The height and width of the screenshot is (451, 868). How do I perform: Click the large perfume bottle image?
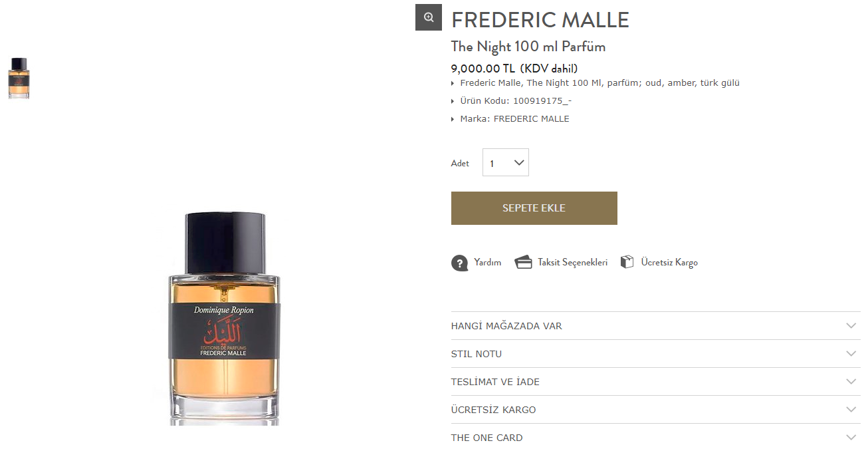click(x=224, y=318)
